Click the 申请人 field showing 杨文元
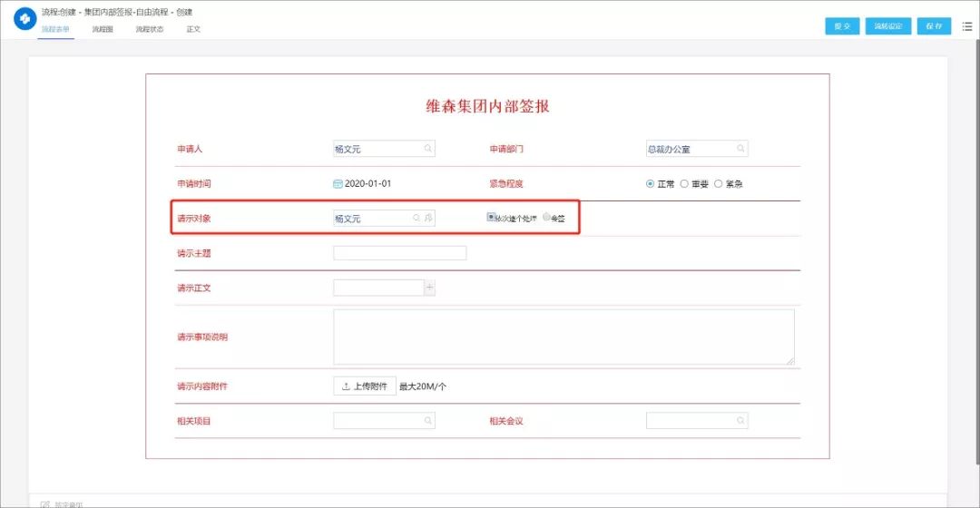This screenshot has height=508, width=980. tap(384, 149)
